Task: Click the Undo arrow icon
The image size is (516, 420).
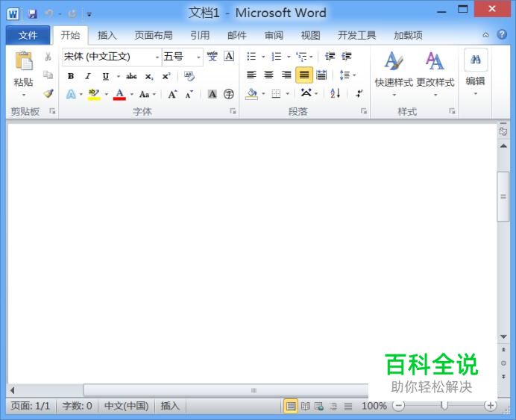Action: [48, 14]
